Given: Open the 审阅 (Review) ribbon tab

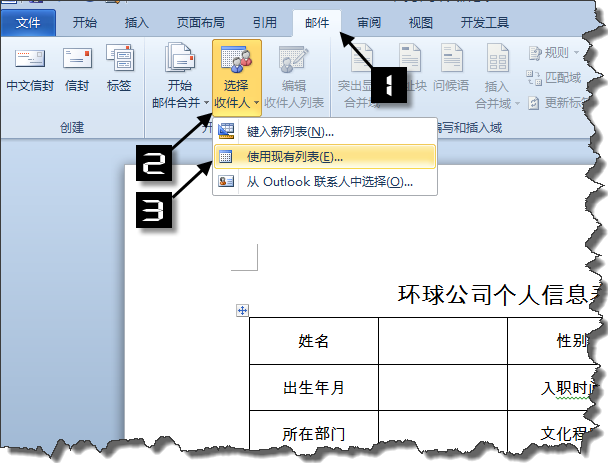Looking at the screenshot, I should point(369,21).
